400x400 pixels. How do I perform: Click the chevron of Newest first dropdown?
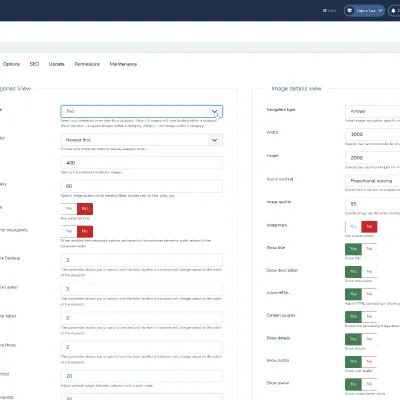214,140
